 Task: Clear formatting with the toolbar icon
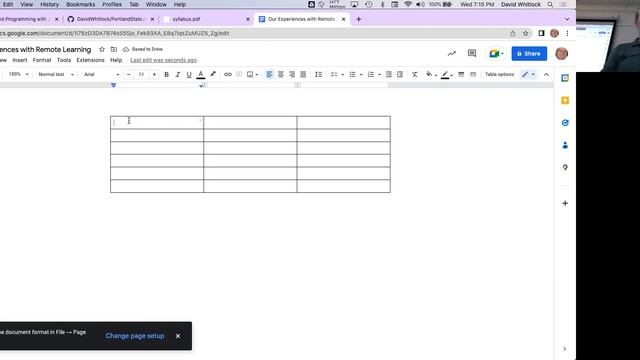click(415, 74)
